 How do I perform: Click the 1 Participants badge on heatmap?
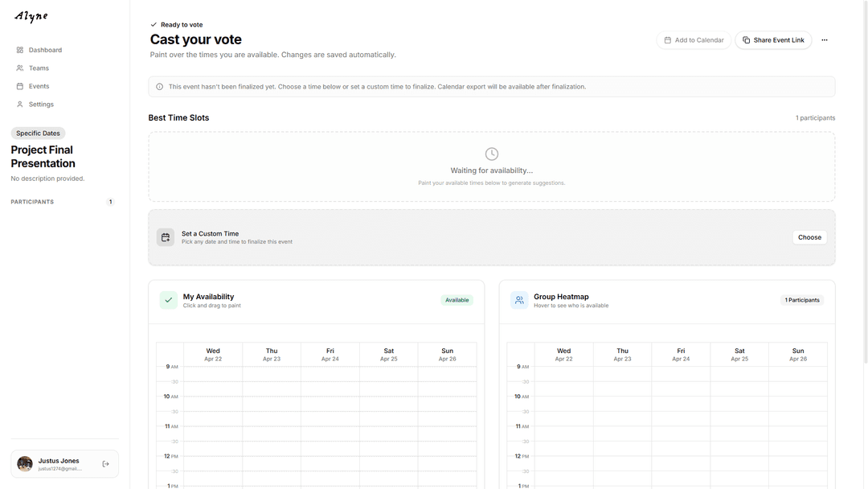[x=802, y=300]
